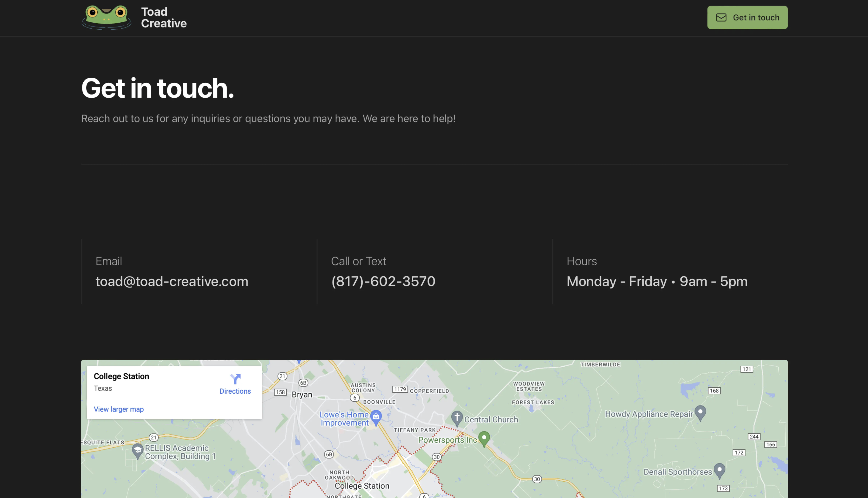
Task: Open the Directions link text
Action: 235,391
